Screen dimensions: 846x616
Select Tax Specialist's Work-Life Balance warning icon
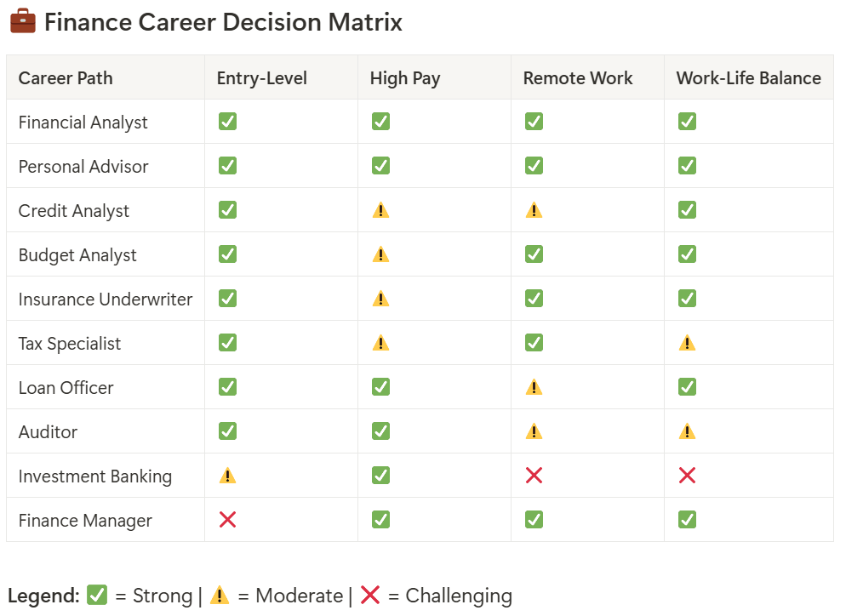coord(687,343)
